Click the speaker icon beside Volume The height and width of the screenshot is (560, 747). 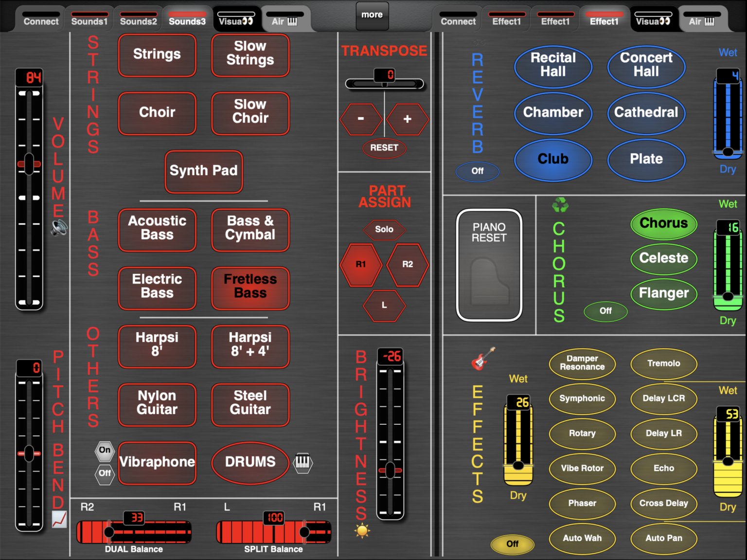point(59,228)
